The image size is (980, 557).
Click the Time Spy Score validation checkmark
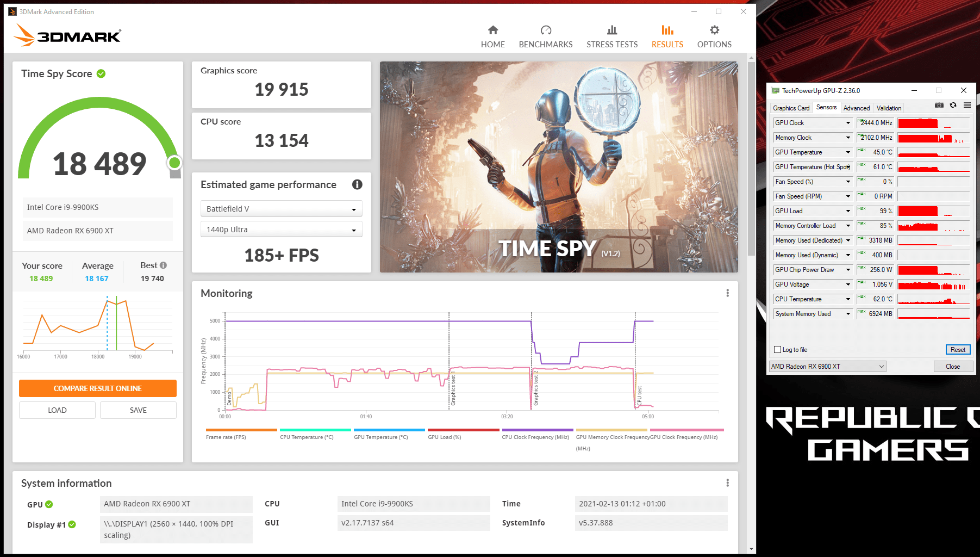coord(101,73)
